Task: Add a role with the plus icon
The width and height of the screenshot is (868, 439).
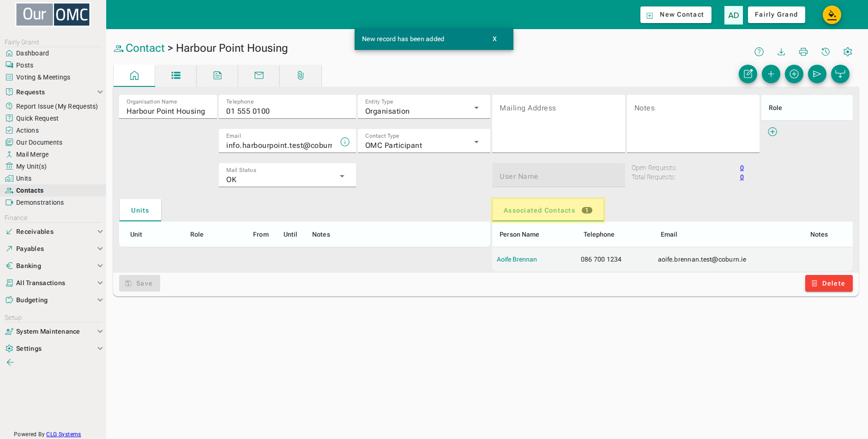Action: tap(772, 132)
